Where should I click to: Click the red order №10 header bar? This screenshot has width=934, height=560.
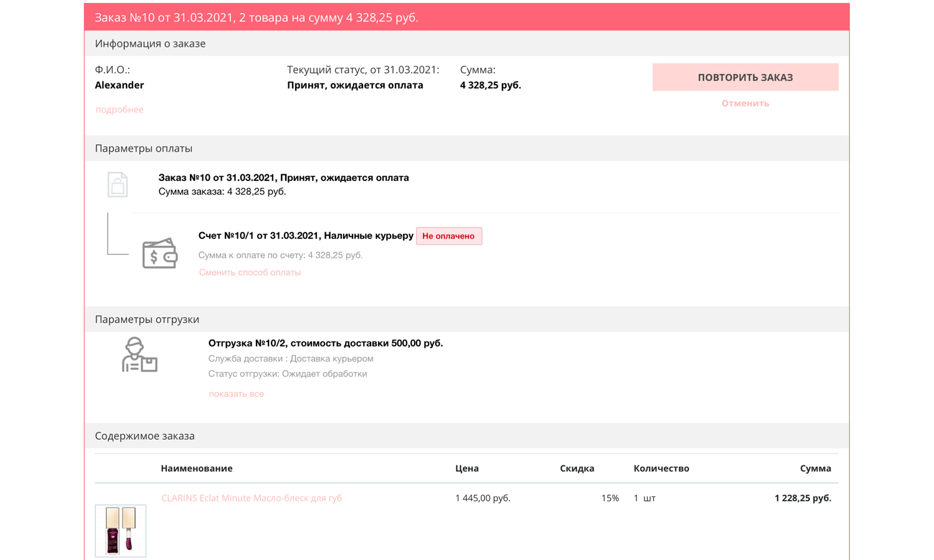click(x=466, y=17)
